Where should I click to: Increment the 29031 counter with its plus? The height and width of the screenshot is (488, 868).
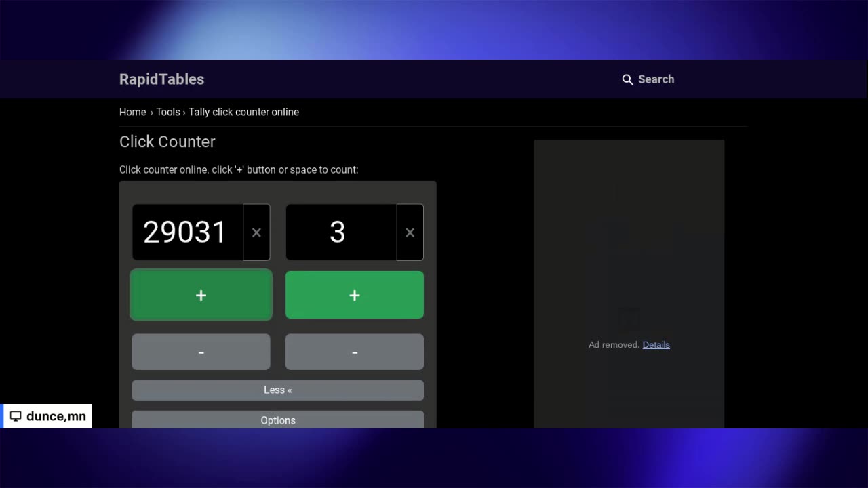tap(201, 295)
